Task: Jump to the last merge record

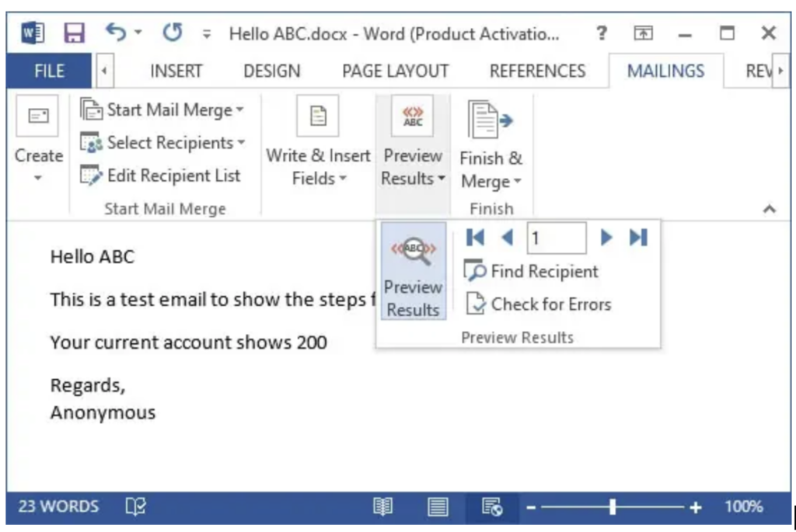Action: tap(638, 238)
